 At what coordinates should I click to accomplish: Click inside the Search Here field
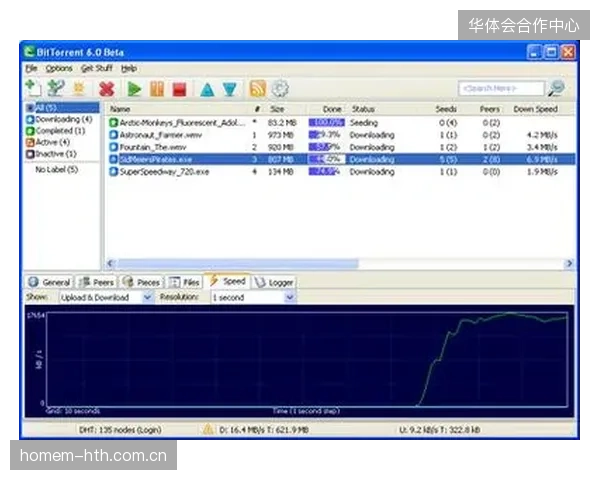pyautogui.click(x=501, y=88)
